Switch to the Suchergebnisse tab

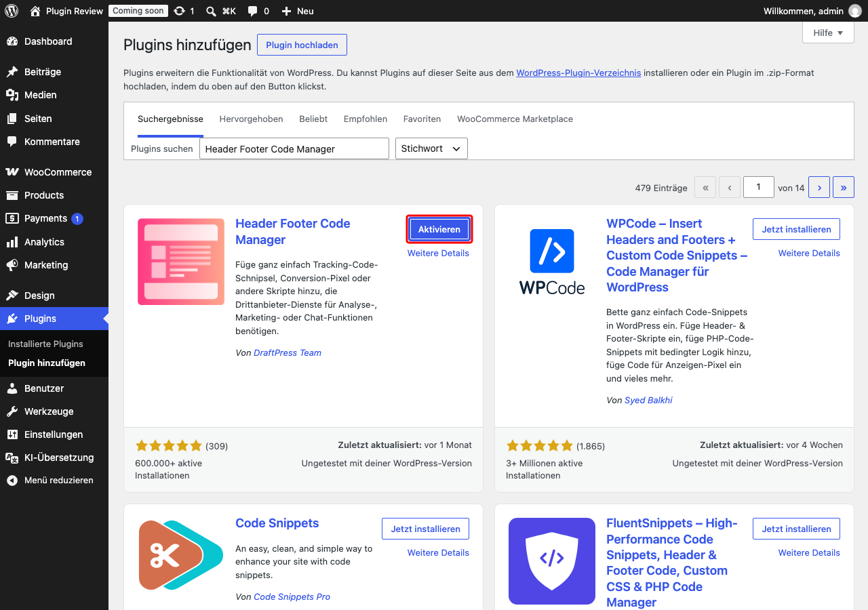(170, 119)
